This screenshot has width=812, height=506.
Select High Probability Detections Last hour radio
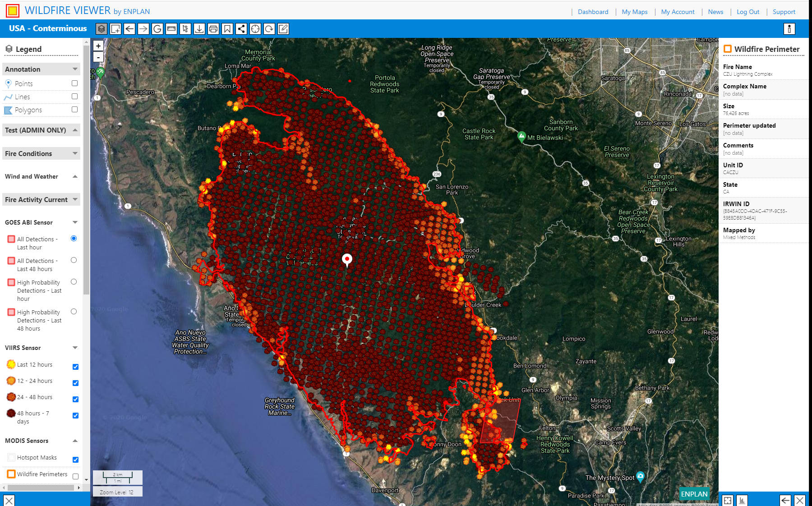click(74, 282)
